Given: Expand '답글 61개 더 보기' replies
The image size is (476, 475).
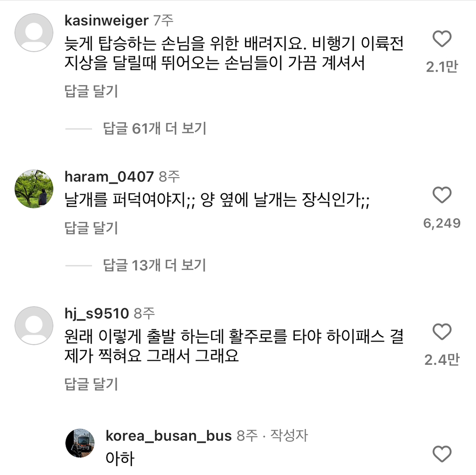Looking at the screenshot, I should 154,128.
